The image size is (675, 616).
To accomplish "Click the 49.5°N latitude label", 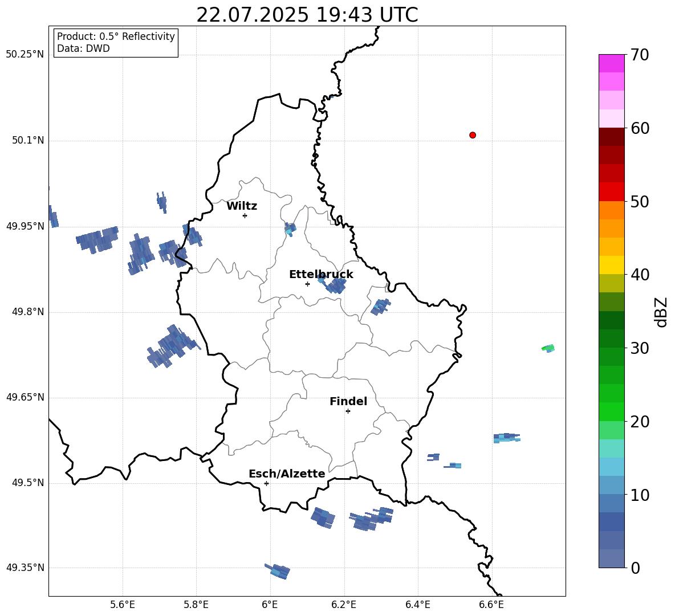I will click(x=28, y=483).
